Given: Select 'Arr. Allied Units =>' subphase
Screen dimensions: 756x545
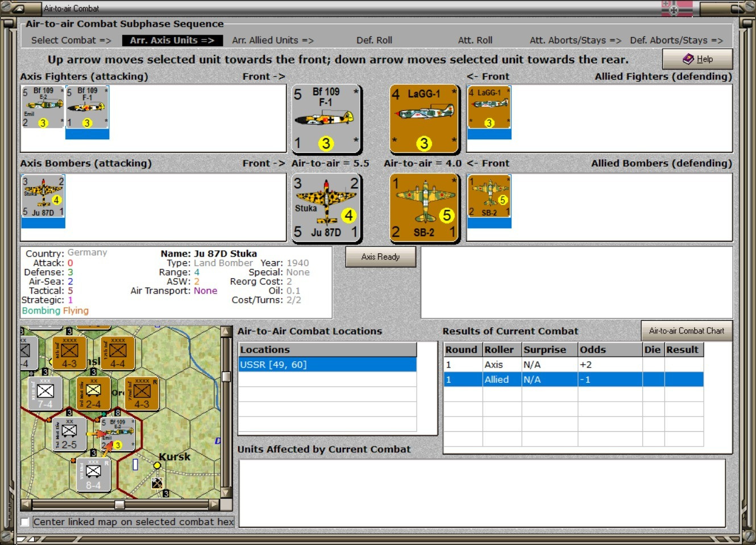Looking at the screenshot, I should pos(273,40).
